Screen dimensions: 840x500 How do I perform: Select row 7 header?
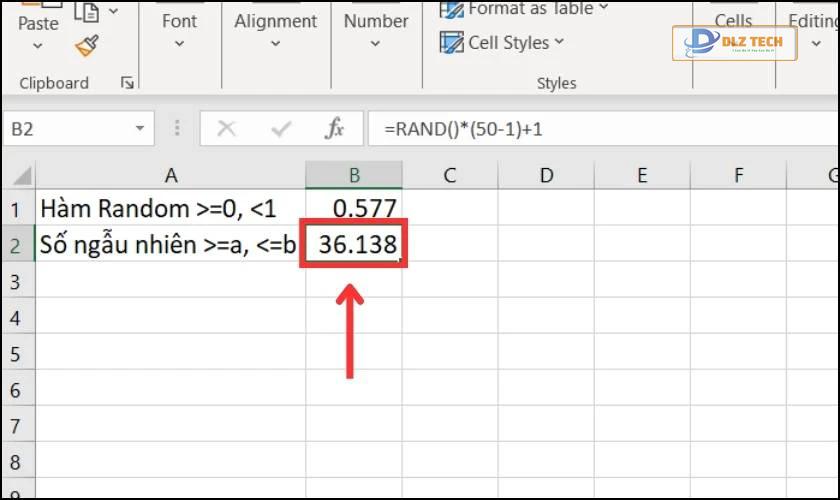click(x=18, y=426)
